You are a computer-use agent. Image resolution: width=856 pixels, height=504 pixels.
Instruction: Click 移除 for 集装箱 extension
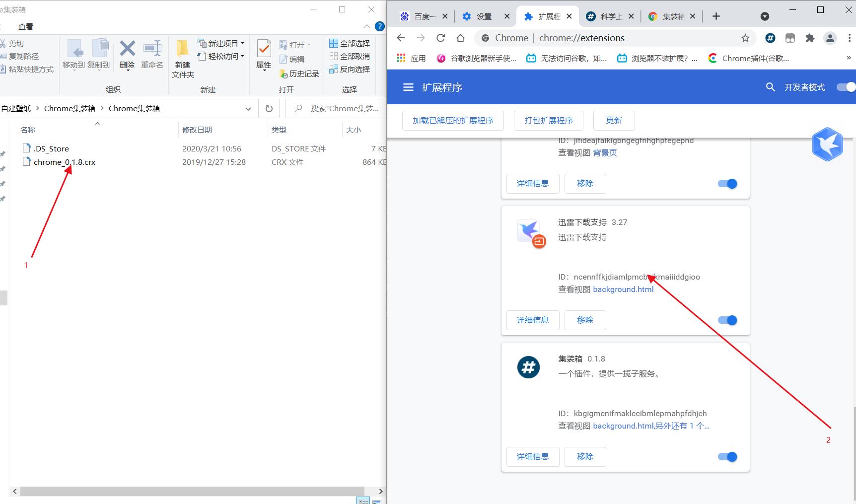tap(585, 457)
